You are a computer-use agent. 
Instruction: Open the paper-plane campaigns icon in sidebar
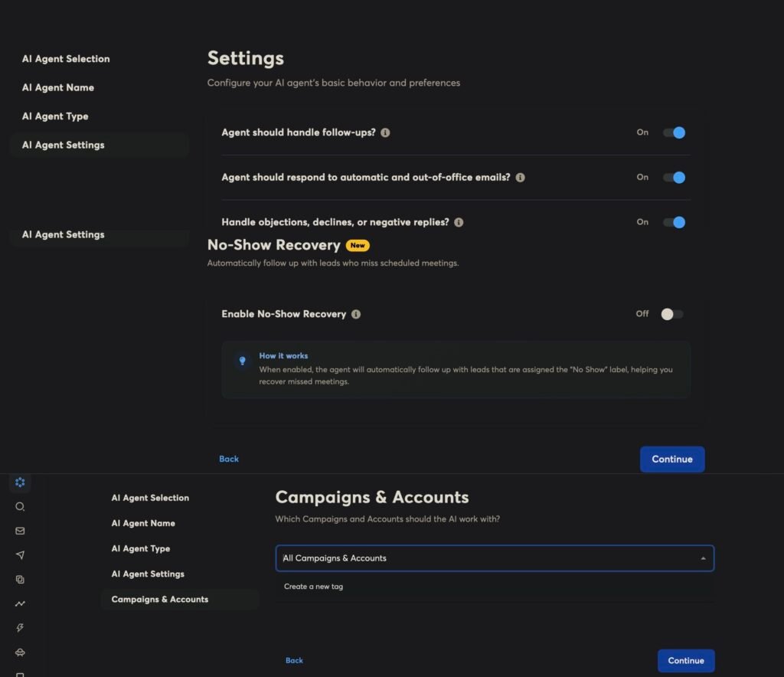point(20,555)
